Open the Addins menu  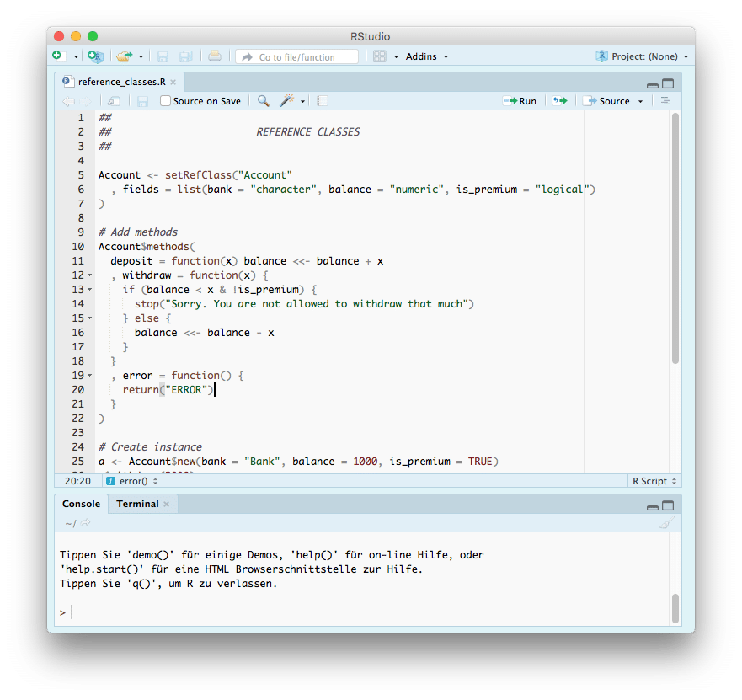point(427,56)
